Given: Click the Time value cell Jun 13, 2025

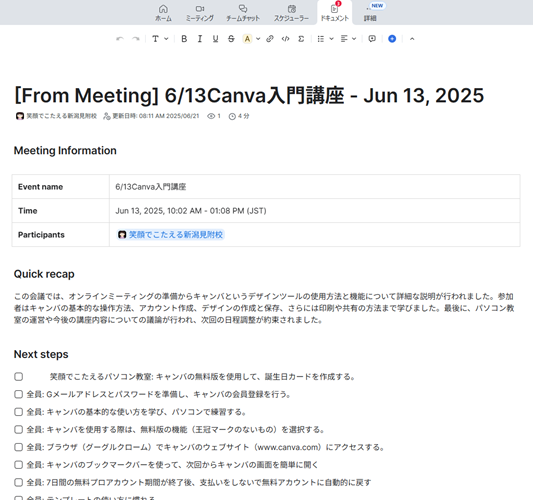Looking at the screenshot, I should coord(314,211).
